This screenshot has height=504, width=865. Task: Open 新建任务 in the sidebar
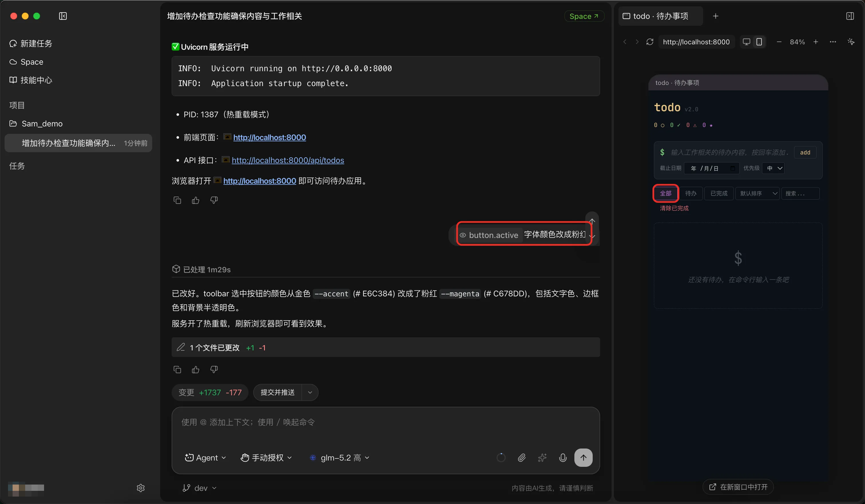tap(31, 43)
